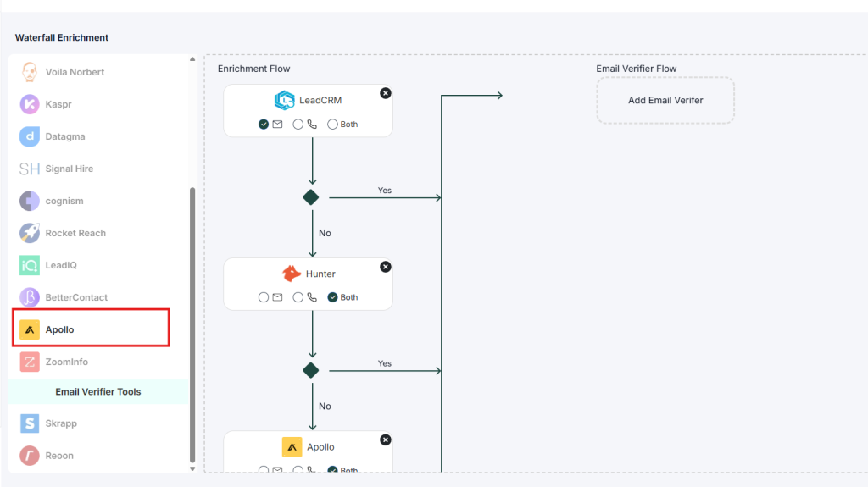
Task: Choose Signal Hire from the provider list
Action: pos(70,169)
